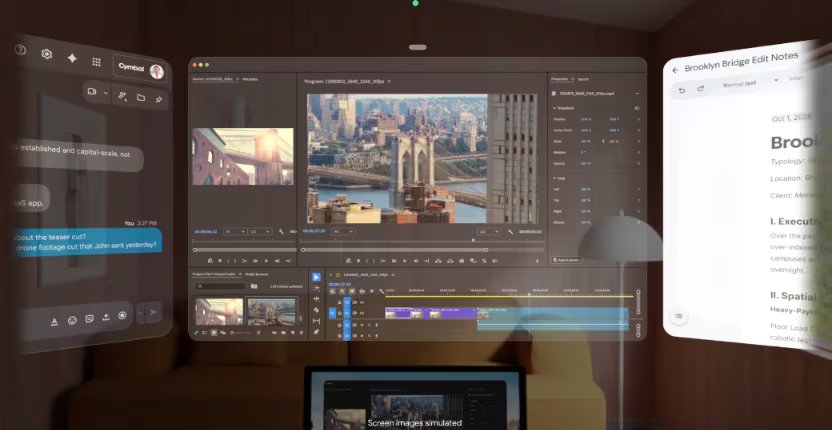Toggle V2 track output eye
This screenshot has height=430, width=832.
point(362,302)
